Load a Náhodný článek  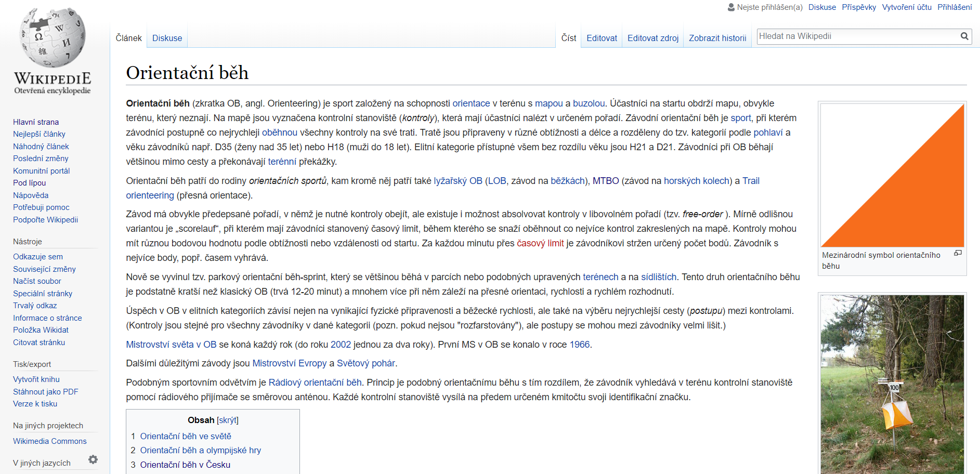tap(41, 147)
